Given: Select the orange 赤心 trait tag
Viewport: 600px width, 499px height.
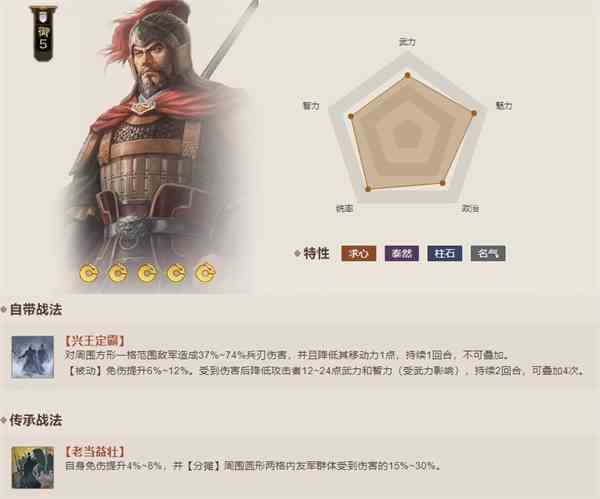Looking at the screenshot, I should [359, 253].
